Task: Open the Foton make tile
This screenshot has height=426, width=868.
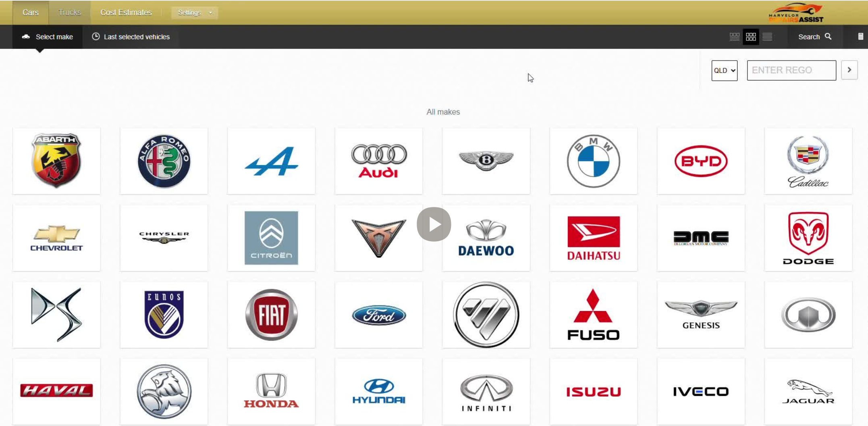Action: (x=486, y=315)
